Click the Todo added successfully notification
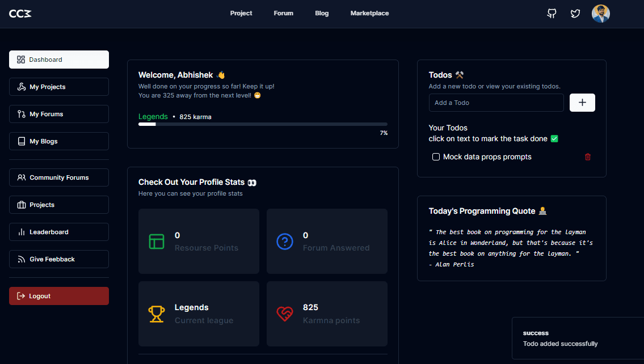 (577, 338)
